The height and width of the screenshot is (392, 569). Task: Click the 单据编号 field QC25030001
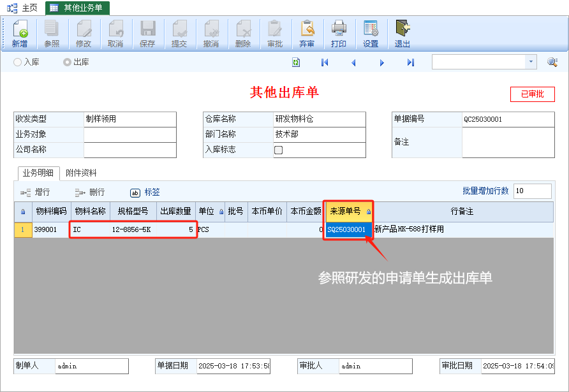point(508,119)
